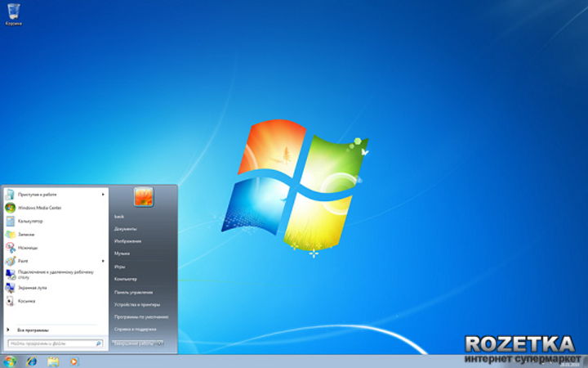Screen dimensions: 588x368
Task: Open Экранная лупа (Magnifier) from Start menu
Action: click(56, 288)
